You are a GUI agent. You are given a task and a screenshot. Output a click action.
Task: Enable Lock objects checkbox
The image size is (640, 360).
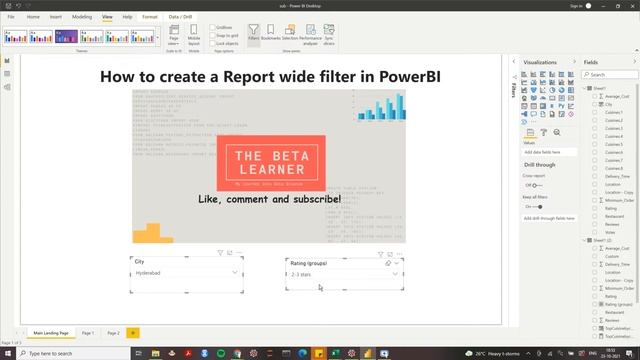tap(212, 43)
